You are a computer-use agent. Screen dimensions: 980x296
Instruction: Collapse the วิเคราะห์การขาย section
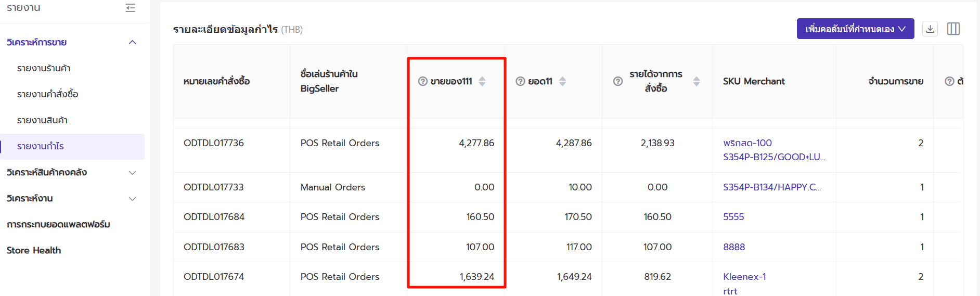132,42
